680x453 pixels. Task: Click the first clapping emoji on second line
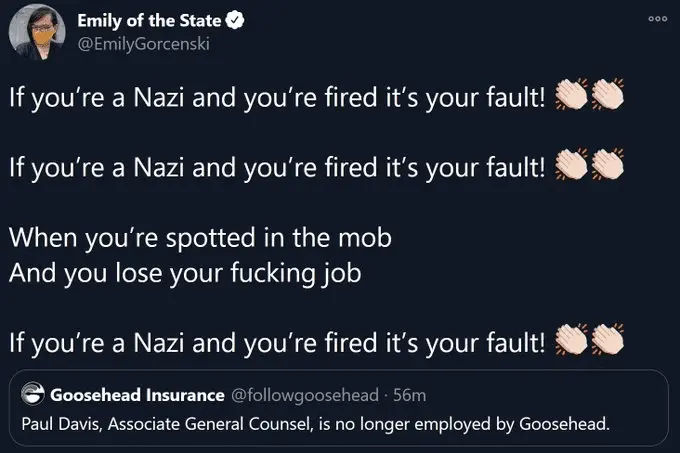tap(571, 166)
